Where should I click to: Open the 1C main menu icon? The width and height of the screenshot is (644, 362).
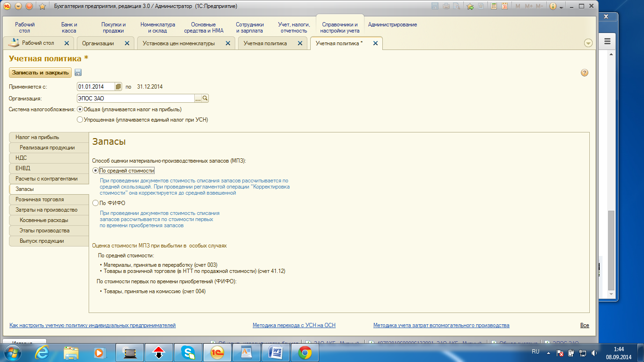pos(7,6)
